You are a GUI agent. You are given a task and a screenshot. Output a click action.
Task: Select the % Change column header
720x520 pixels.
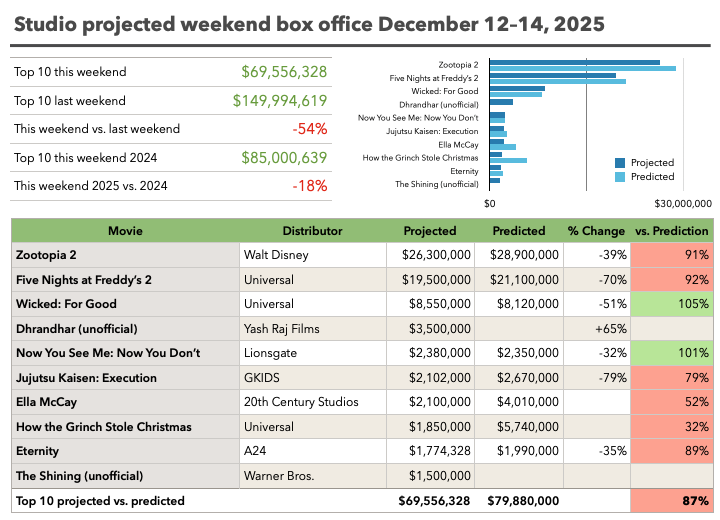pos(595,231)
